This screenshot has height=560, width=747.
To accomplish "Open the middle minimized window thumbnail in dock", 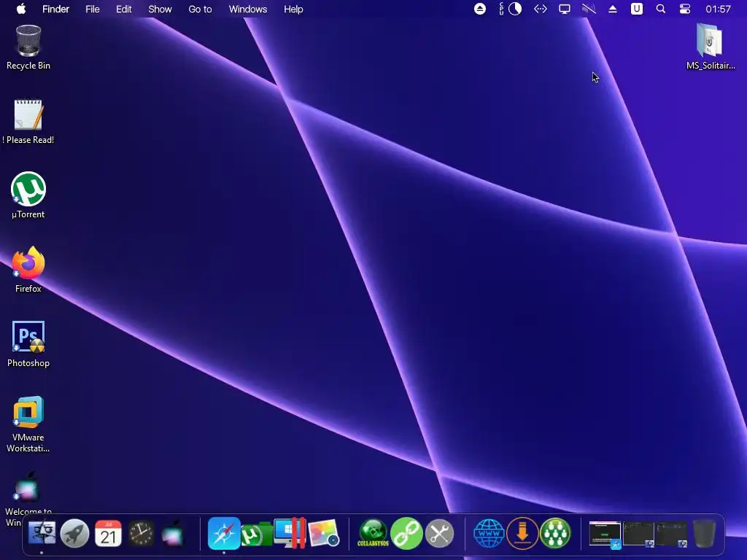I will (x=639, y=534).
